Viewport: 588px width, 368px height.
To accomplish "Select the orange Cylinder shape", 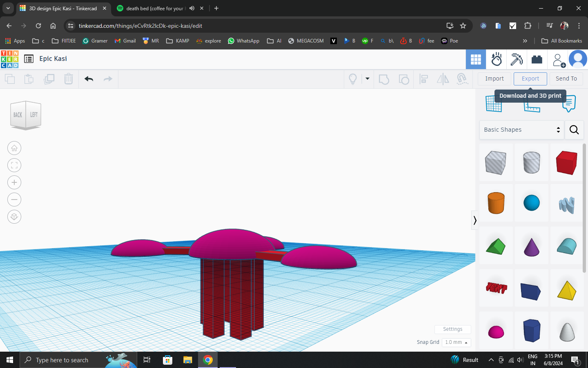I will (496, 203).
